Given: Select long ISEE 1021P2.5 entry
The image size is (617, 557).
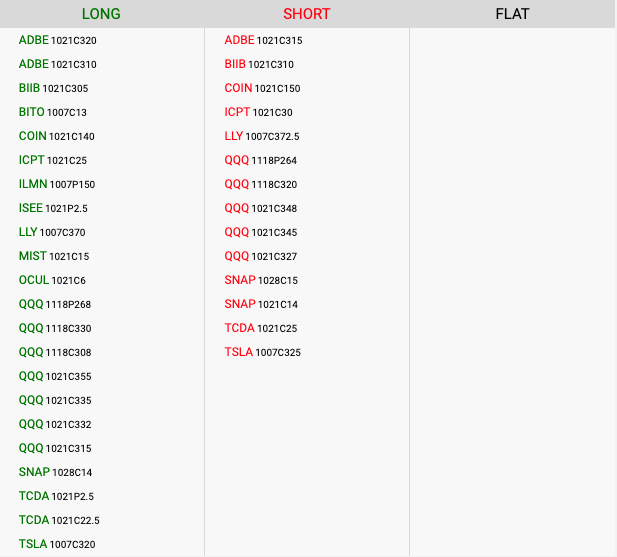Looking at the screenshot, I should 53,208.
